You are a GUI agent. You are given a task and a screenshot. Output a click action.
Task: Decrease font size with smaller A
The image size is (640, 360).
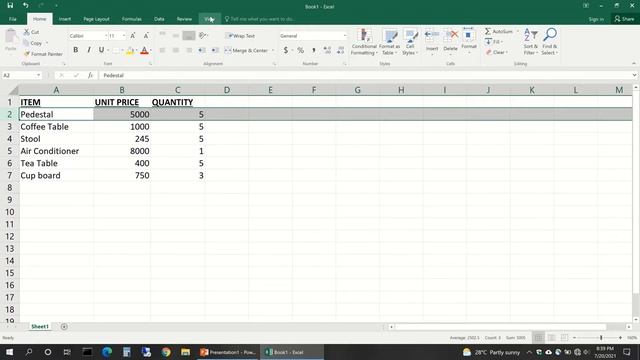(146, 36)
